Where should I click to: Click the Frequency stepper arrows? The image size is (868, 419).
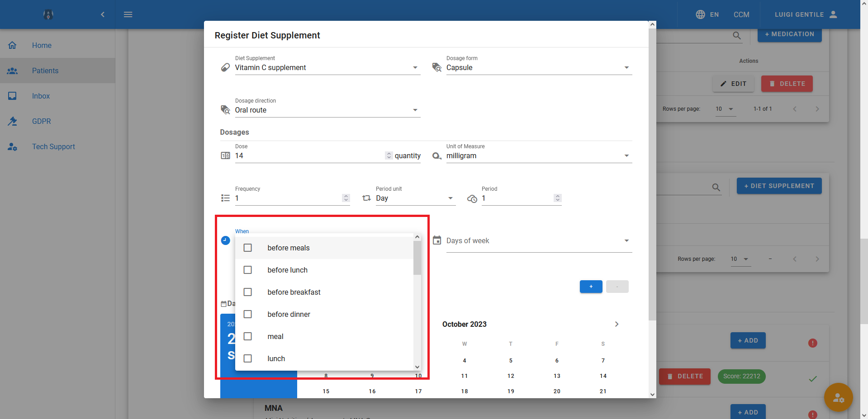(346, 198)
